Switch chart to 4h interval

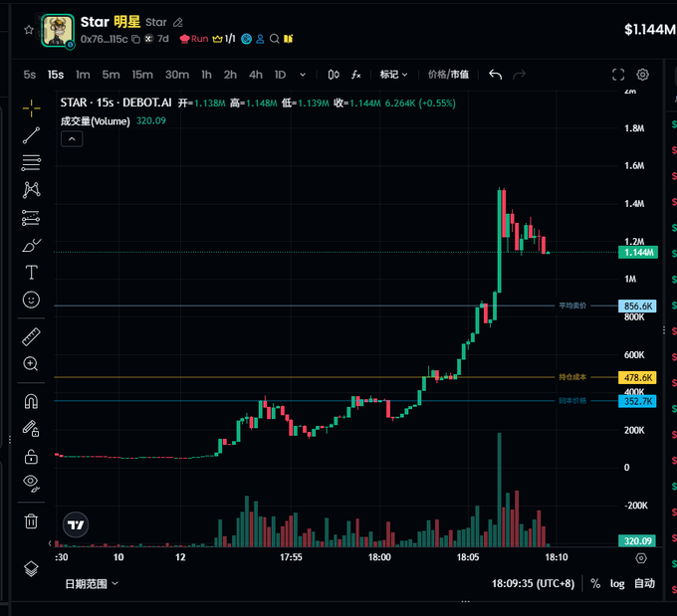[256, 75]
